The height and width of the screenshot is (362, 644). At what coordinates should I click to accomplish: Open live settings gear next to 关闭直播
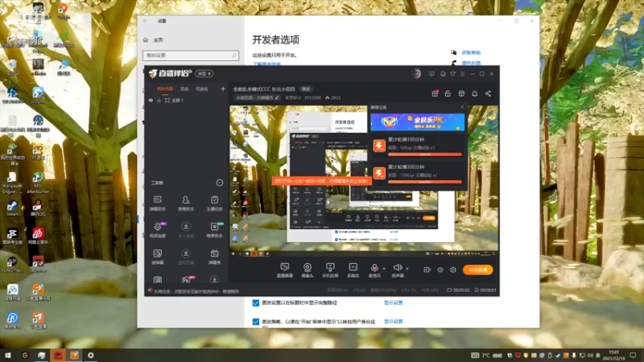[x=453, y=269]
